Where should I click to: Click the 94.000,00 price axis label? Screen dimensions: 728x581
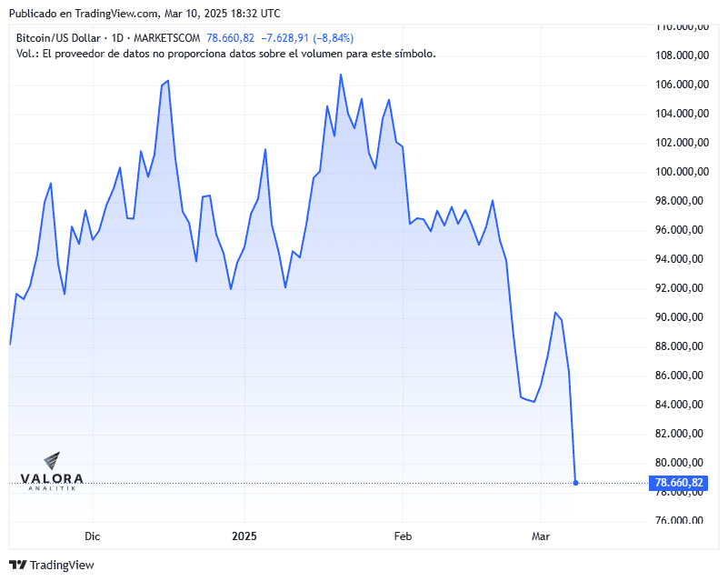pos(679,259)
